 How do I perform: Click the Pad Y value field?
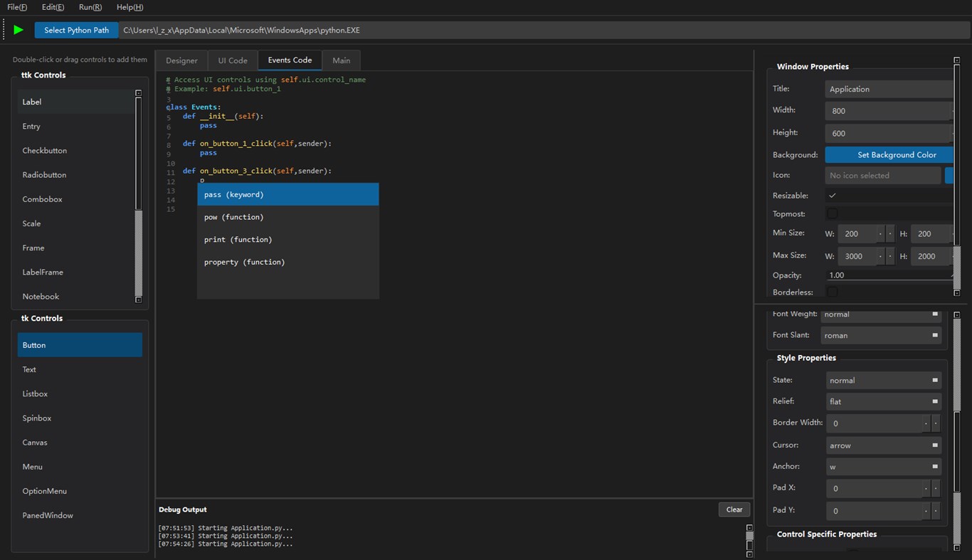click(875, 511)
